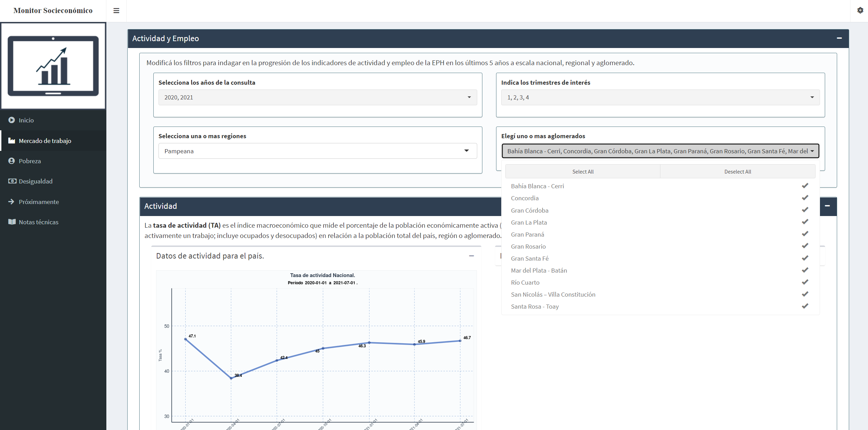
Task: Click the Notas técnicas book icon
Action: pos(12,222)
